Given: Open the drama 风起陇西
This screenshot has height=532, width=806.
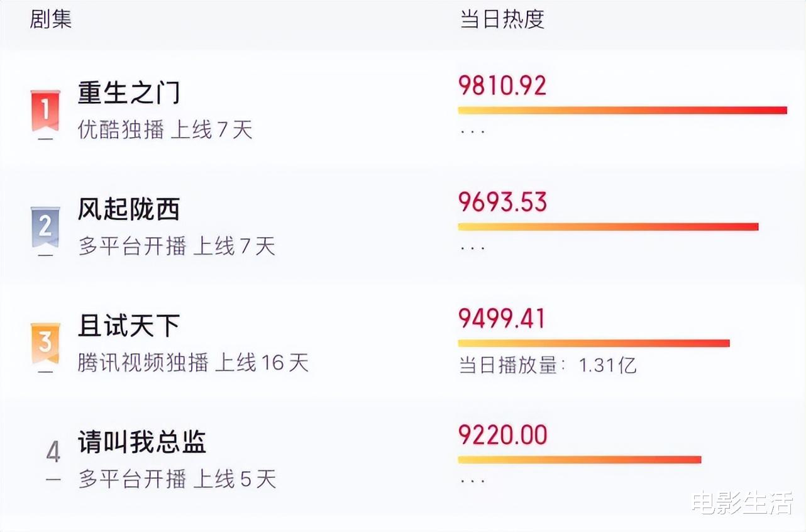Looking at the screenshot, I should (x=129, y=209).
